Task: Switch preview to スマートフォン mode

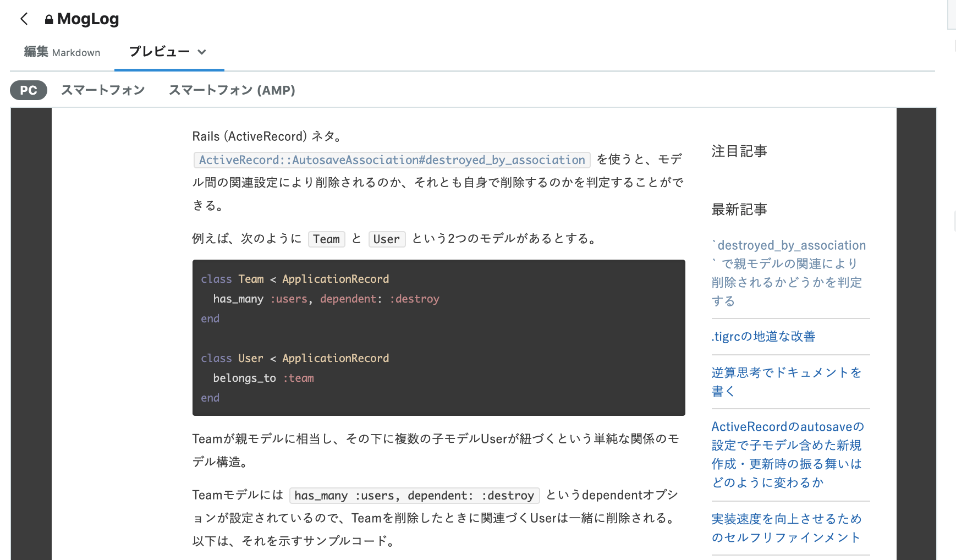Action: tap(103, 90)
